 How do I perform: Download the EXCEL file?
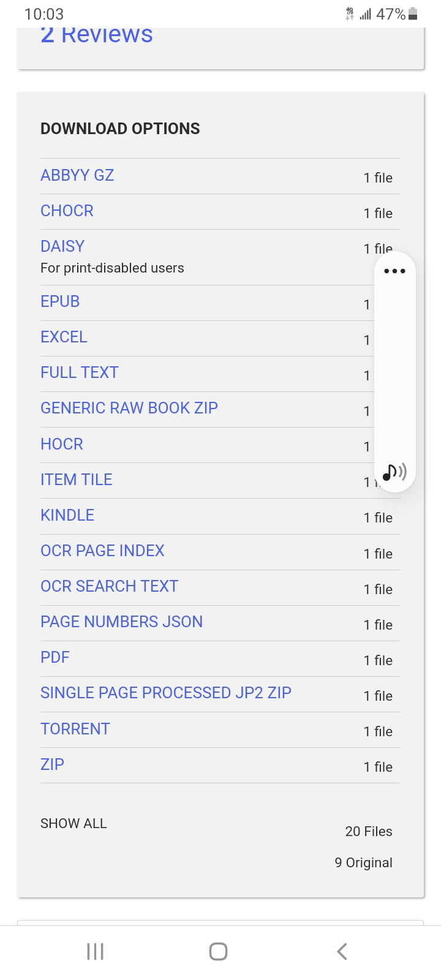click(64, 337)
